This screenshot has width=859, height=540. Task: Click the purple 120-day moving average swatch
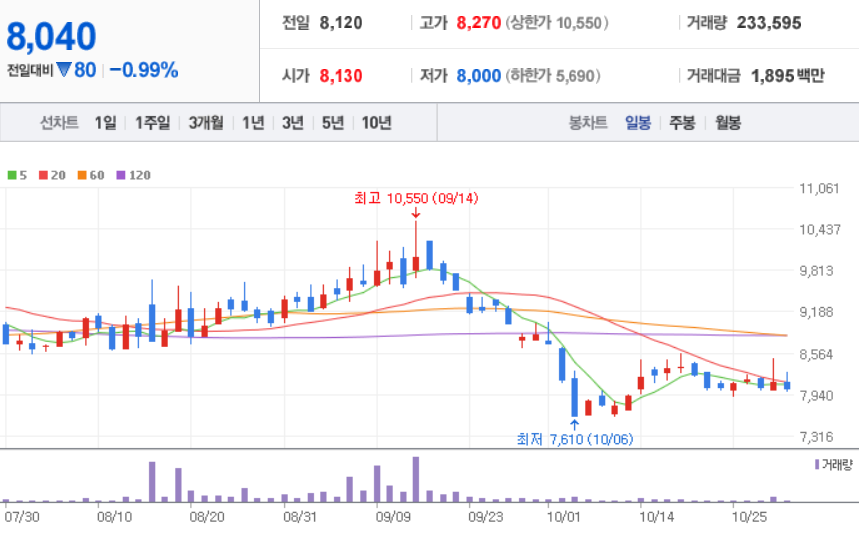121,175
